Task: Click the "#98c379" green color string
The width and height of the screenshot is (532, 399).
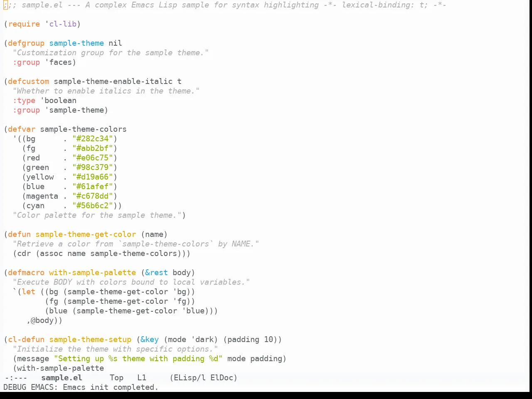Action: pyautogui.click(x=93, y=167)
